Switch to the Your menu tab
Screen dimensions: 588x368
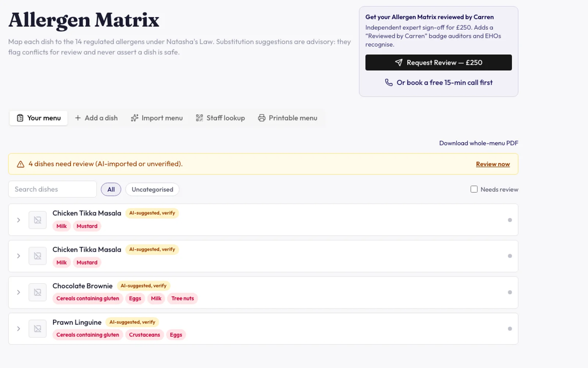[39, 118]
